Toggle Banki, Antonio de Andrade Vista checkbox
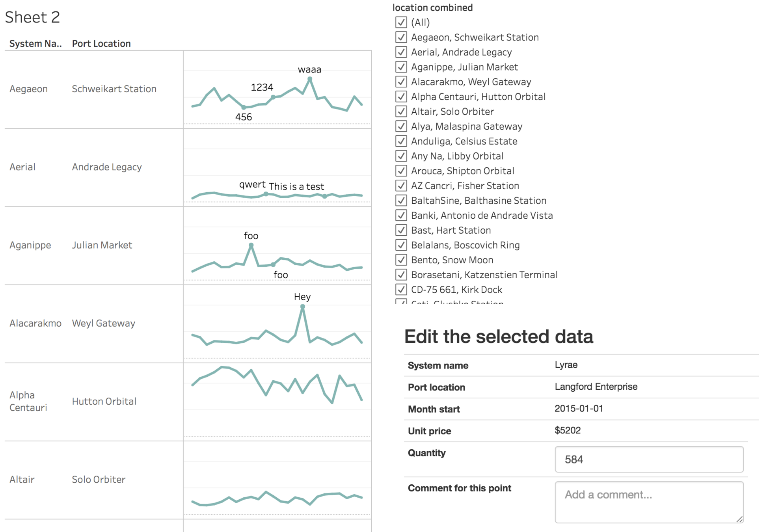This screenshot has width=769, height=532. click(401, 216)
